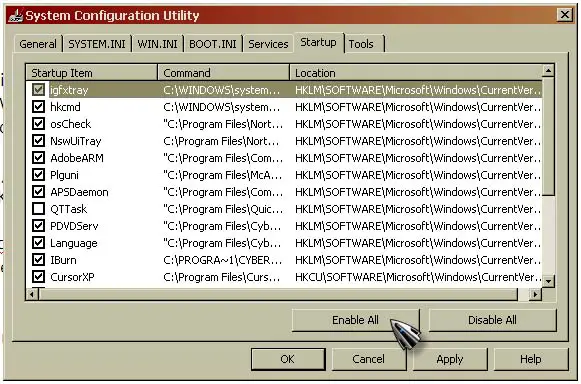Open the SYSTEM.INI tab
Screen dimensions: 581x384
[97, 44]
